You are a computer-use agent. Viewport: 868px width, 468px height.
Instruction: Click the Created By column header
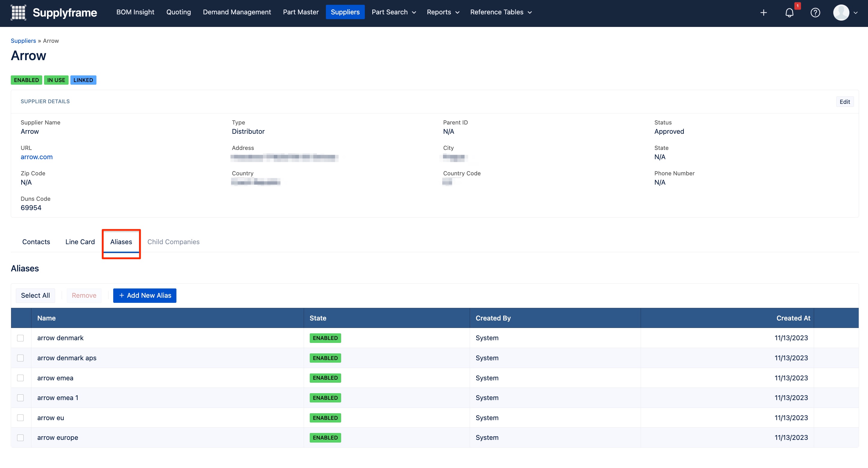[x=555, y=318]
